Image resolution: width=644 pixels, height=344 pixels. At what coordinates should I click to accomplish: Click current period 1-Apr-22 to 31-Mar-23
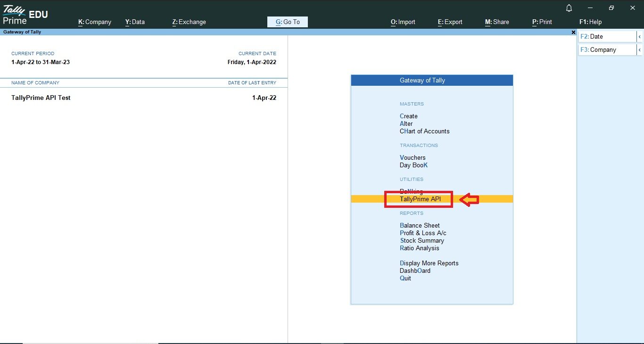click(41, 62)
